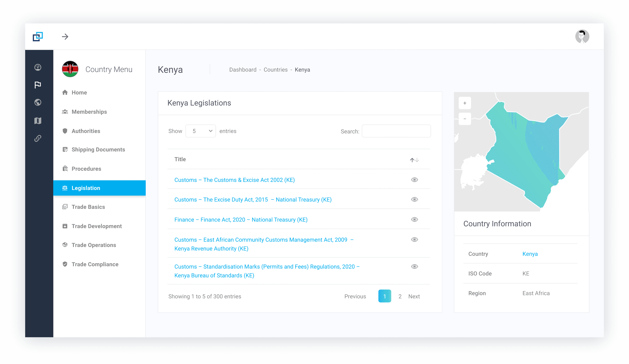Zoom out on the Kenya map
Screen dimensions: 629x364
click(x=465, y=119)
